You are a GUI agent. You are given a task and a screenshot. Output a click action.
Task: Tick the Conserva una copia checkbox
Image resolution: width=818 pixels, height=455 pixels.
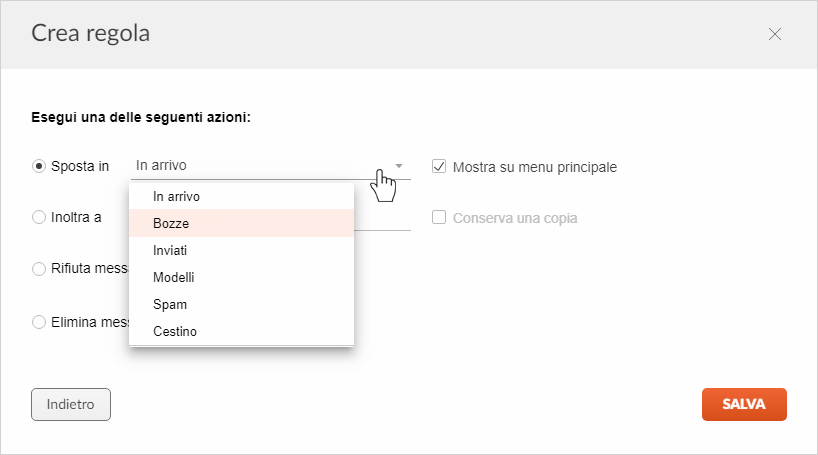[439, 217]
